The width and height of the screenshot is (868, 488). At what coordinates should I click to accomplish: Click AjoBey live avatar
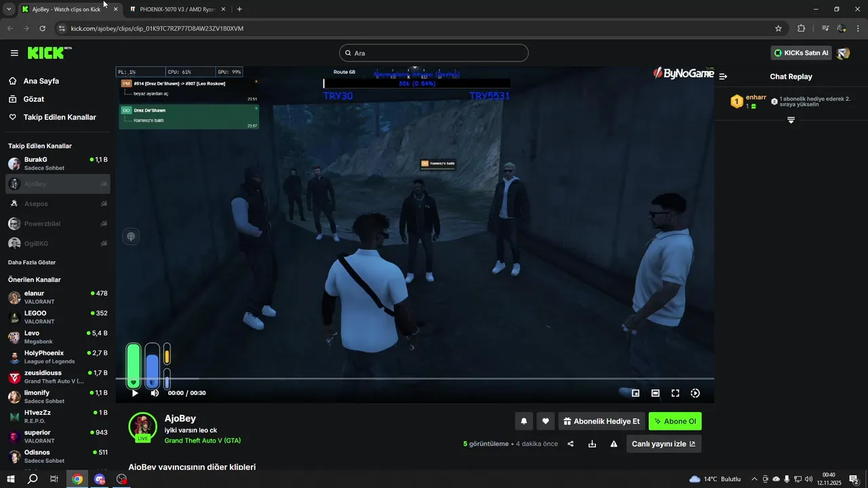pyautogui.click(x=142, y=427)
